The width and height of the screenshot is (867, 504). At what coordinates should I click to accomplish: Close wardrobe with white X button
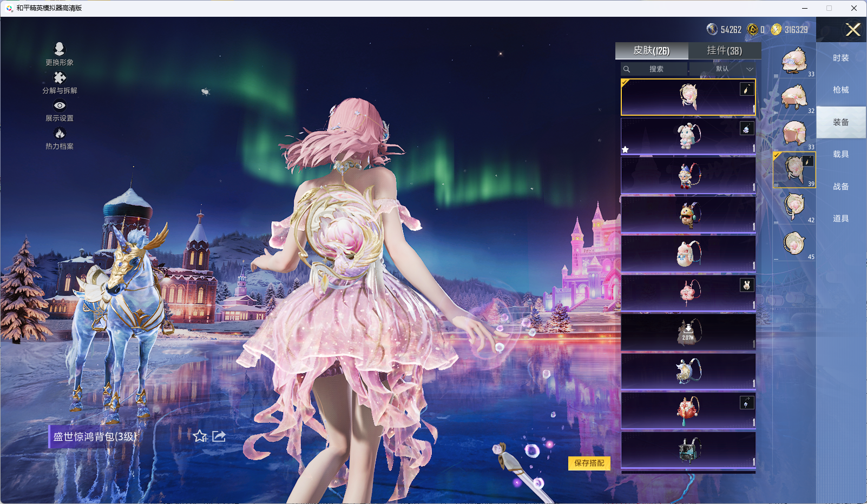[853, 30]
